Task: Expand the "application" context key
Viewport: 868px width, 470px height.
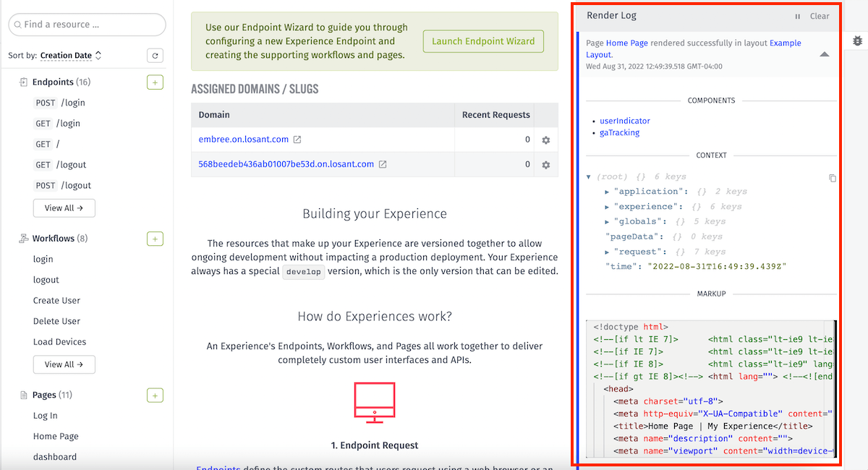Action: click(x=607, y=192)
